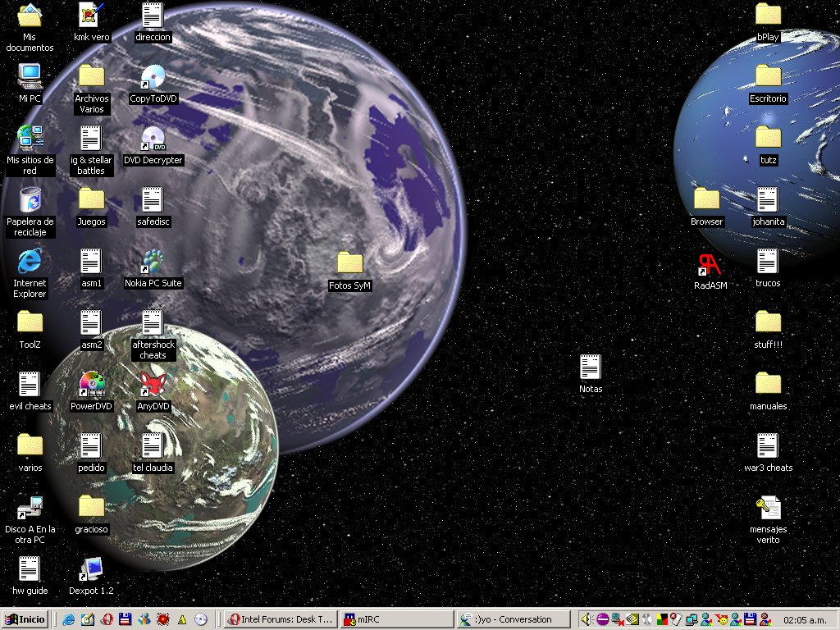840x630 pixels.
Task: Open the Notas text file
Action: (x=591, y=367)
